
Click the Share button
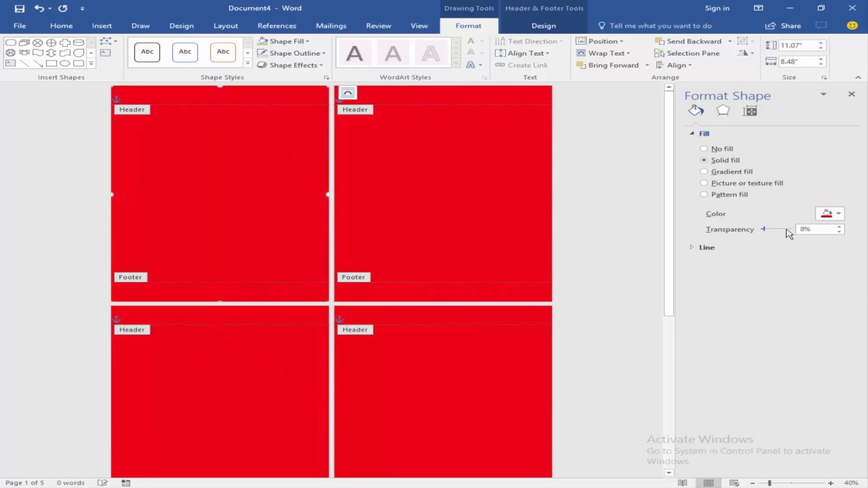(x=783, y=26)
